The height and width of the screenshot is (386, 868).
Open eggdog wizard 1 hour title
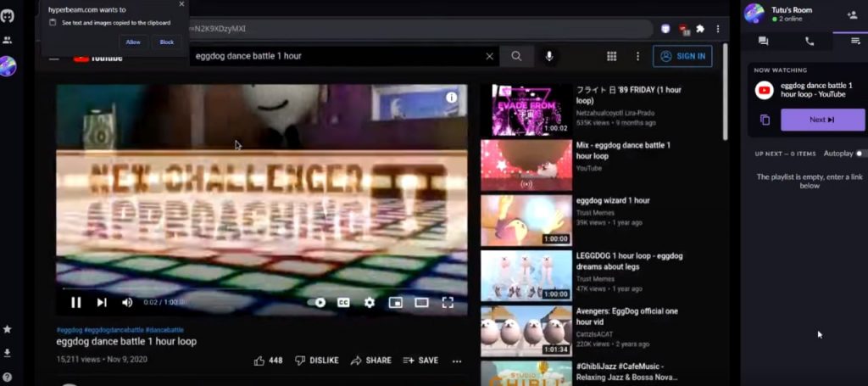point(613,200)
